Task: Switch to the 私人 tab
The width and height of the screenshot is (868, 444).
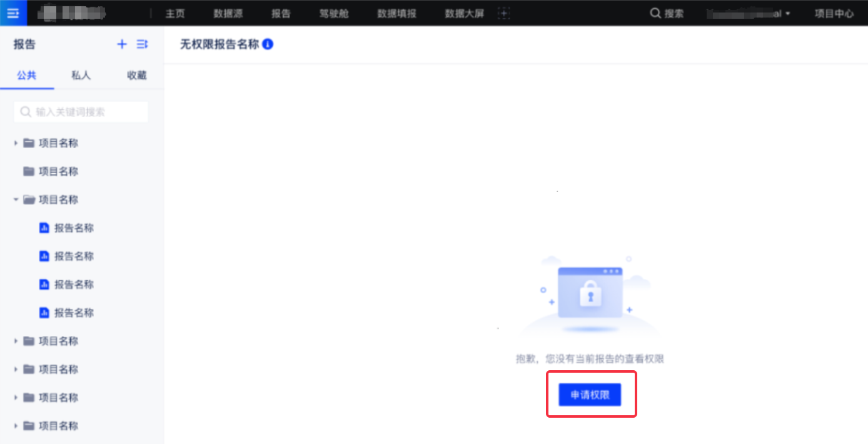Action: (81, 75)
